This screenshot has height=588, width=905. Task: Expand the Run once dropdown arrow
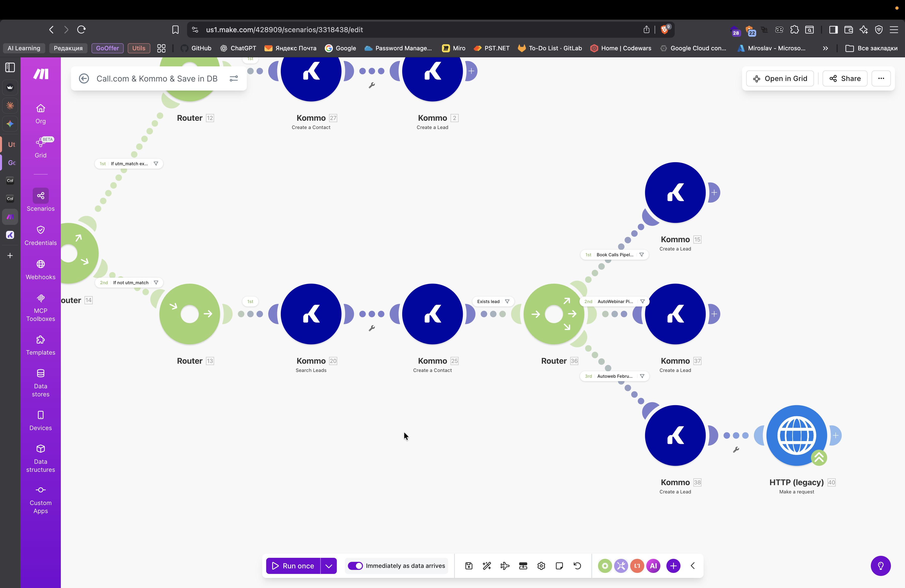[x=329, y=566]
